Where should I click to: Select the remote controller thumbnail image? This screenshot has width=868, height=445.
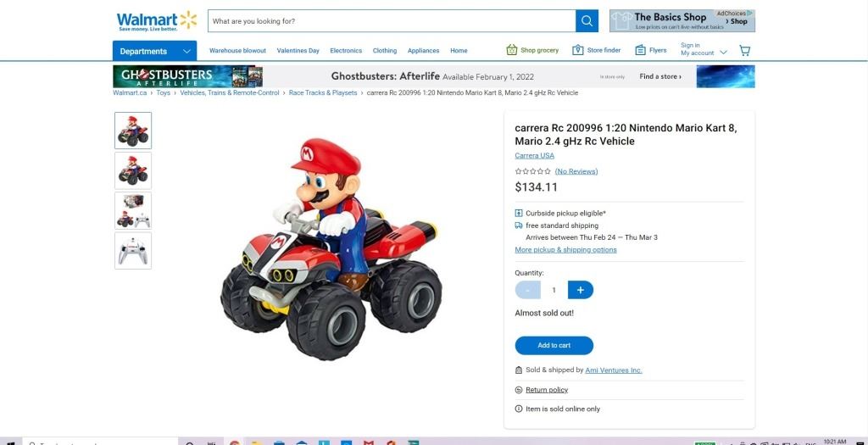133,251
